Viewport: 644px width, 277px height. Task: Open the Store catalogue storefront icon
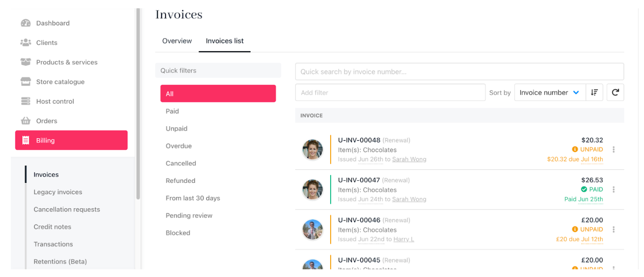click(26, 82)
